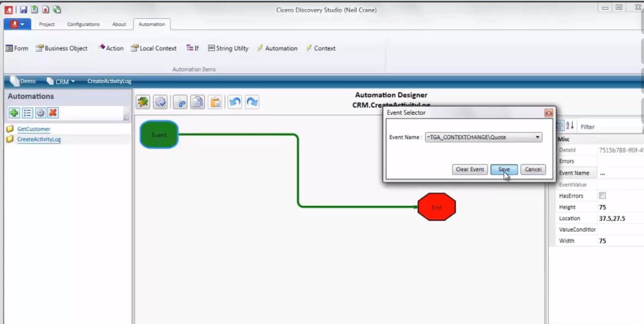This screenshot has width=644, height=324.
Task: Insert an If condition item
Action: [x=193, y=48]
